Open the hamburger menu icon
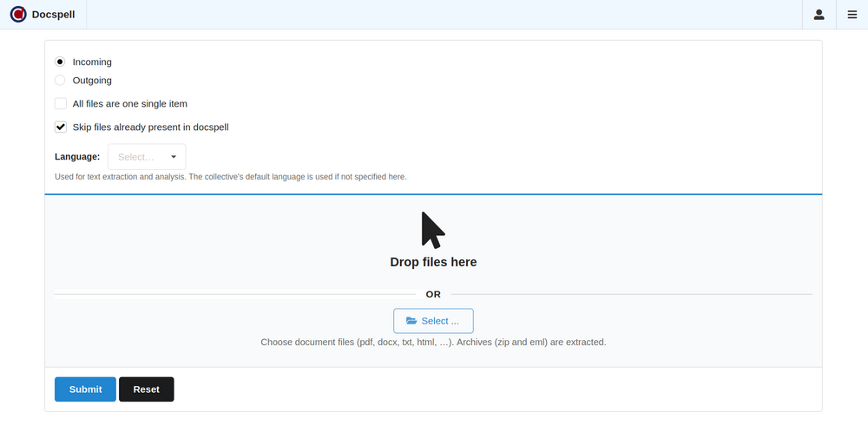This screenshot has height=438, width=868. [x=852, y=15]
